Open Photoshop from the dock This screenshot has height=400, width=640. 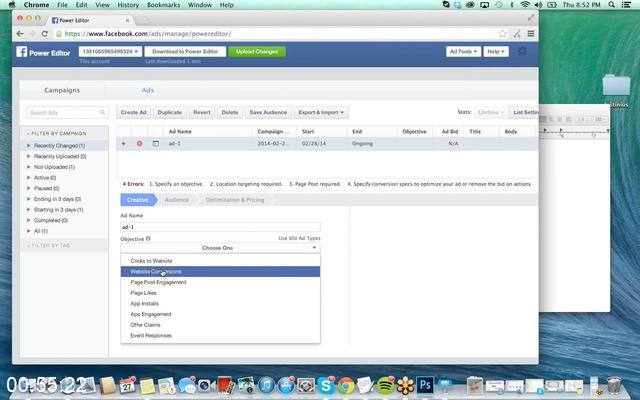(x=425, y=385)
